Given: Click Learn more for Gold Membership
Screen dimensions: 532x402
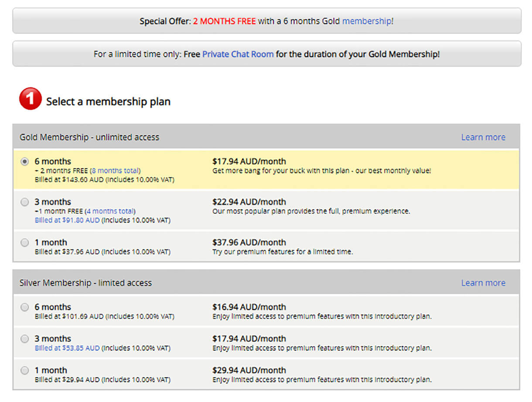Looking at the screenshot, I should coord(483,137).
